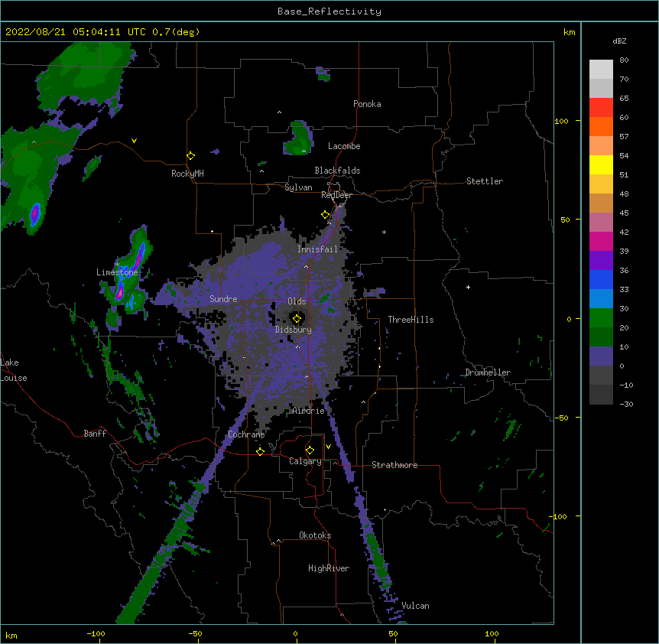Select the RedDeer label
This screenshot has height=644, width=659.
[337, 195]
